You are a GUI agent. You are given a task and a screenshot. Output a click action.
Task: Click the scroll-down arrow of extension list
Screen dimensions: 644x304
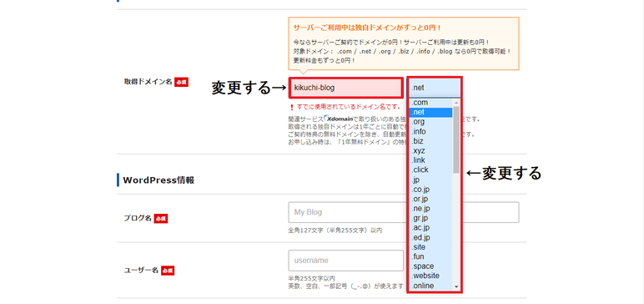click(x=456, y=286)
